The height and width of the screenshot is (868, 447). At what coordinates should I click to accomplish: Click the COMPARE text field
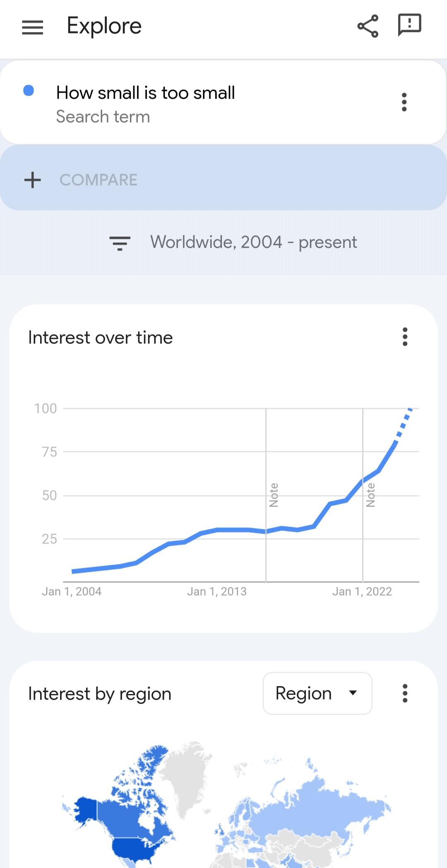[99, 180]
